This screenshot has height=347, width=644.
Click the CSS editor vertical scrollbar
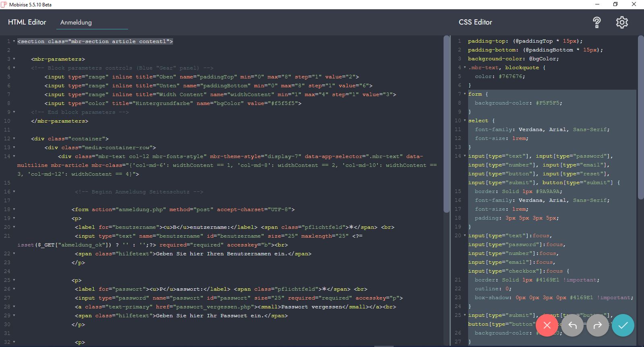pos(641,117)
